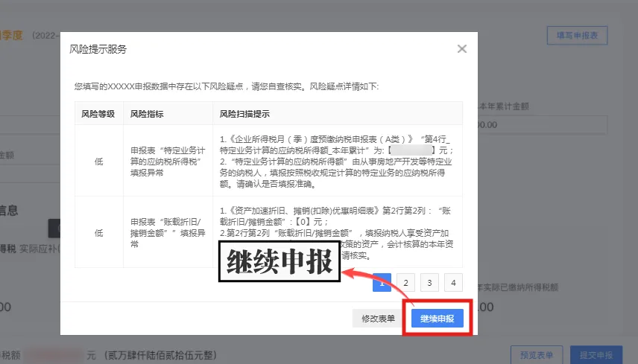Image resolution: width=638 pixels, height=364 pixels.
Task: Click the 账载折旧/摊销金额 indicator cell
Action: click(168, 233)
